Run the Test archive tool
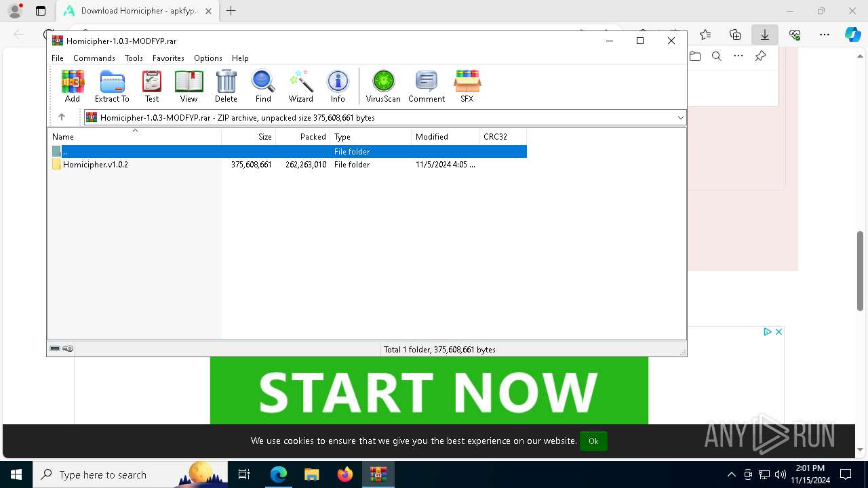This screenshot has width=868, height=488. click(x=152, y=86)
